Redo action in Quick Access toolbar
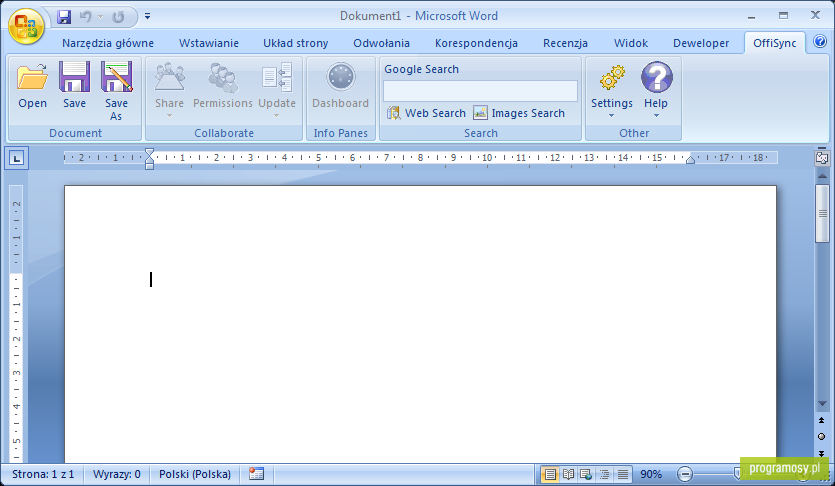The image size is (835, 486). (118, 17)
